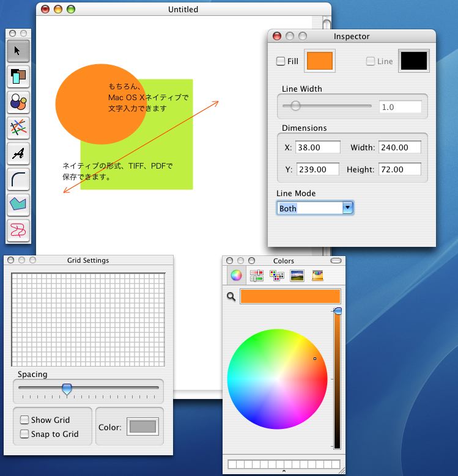Select the pink freehand scribble tool
This screenshot has width=458, height=476.
click(18, 230)
